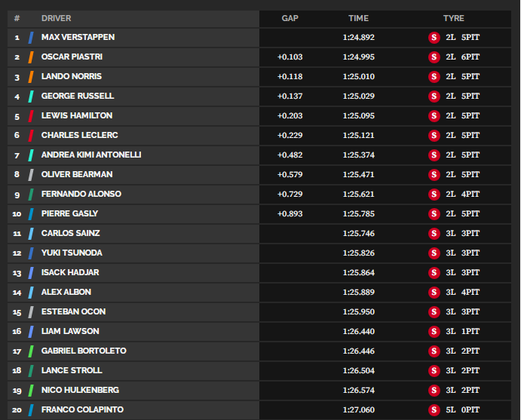The height and width of the screenshot is (420, 521).
Task: Click driver name FRANCO COLAPINTO
Action: pyautogui.click(x=82, y=409)
